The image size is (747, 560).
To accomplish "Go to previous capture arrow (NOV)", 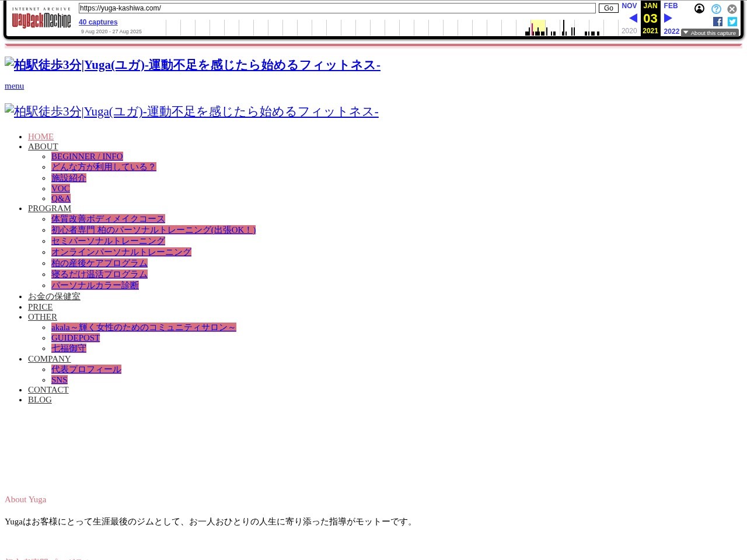I will pyautogui.click(x=633, y=18).
